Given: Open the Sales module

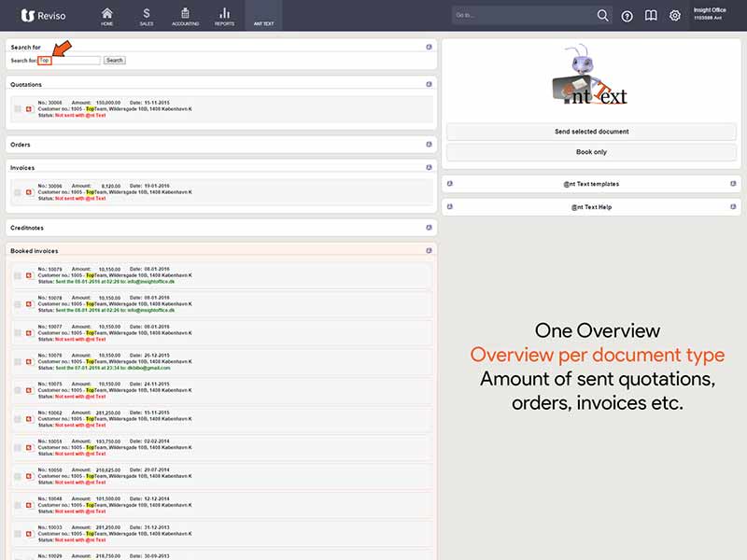Looking at the screenshot, I should coord(147,16).
